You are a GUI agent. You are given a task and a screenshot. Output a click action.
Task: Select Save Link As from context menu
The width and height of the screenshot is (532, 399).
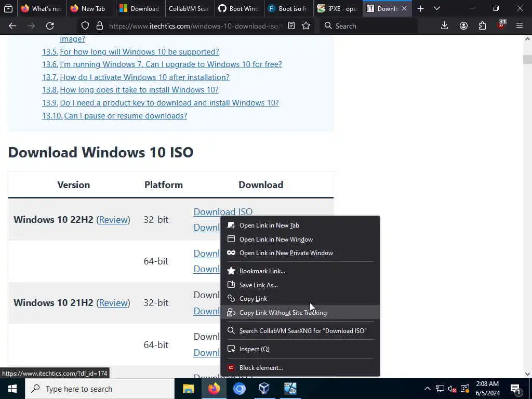[300, 285]
